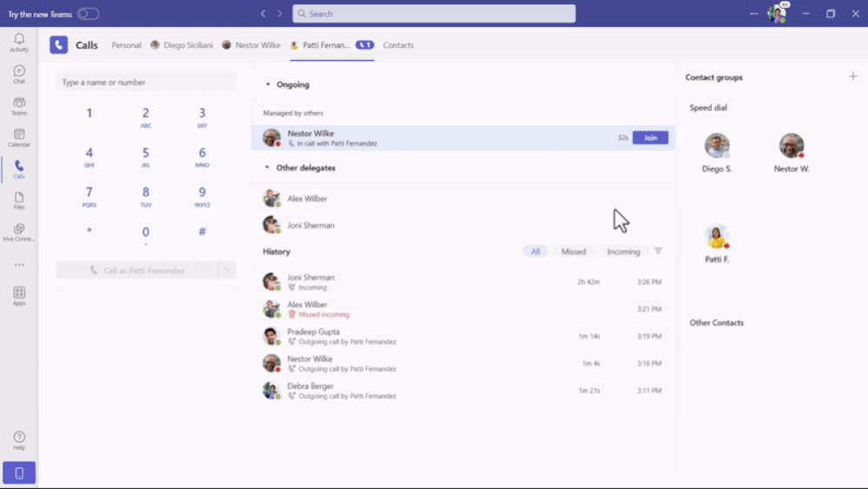Dial keypad digit 6 MNO
Screen dimensions: 868x489
point(202,156)
